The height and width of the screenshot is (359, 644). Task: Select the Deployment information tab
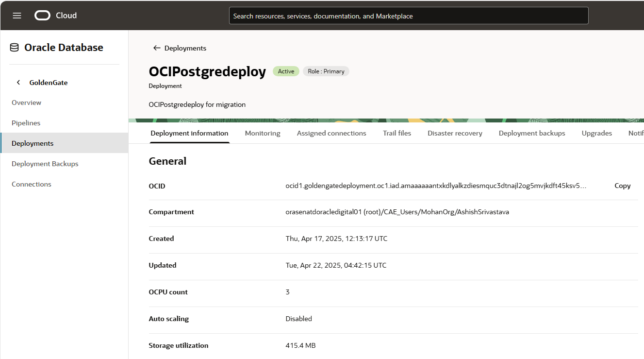[189, 133]
